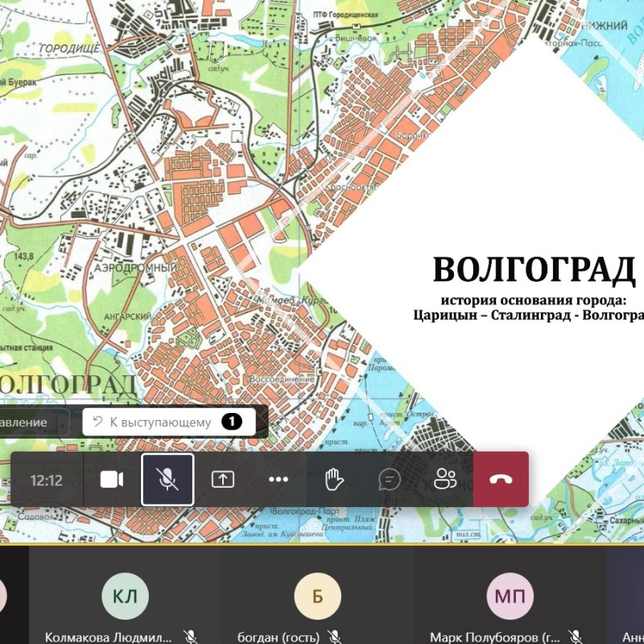Click the ВОЛГОГРАД slide title
Screen dimensions: 644x644
point(534,270)
